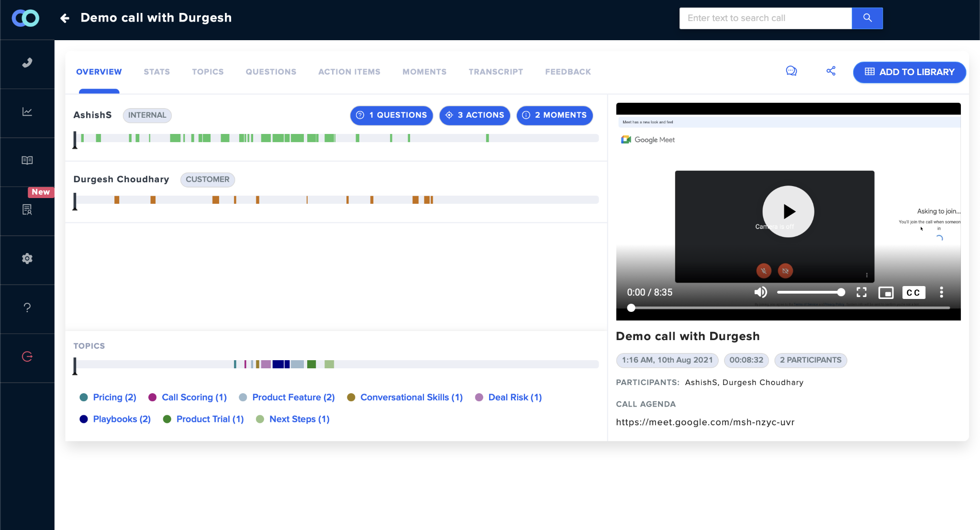Toggle picture-in-picture on video player

(886, 292)
